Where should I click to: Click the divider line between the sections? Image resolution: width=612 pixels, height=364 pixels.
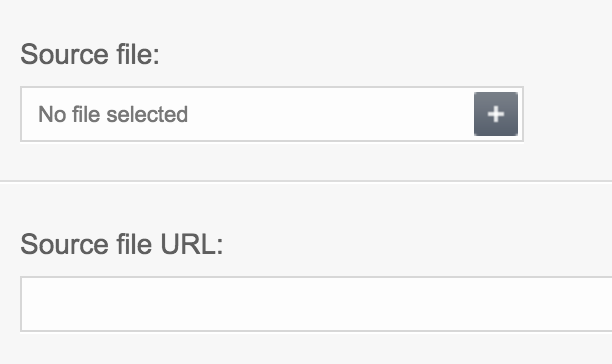(x=306, y=181)
